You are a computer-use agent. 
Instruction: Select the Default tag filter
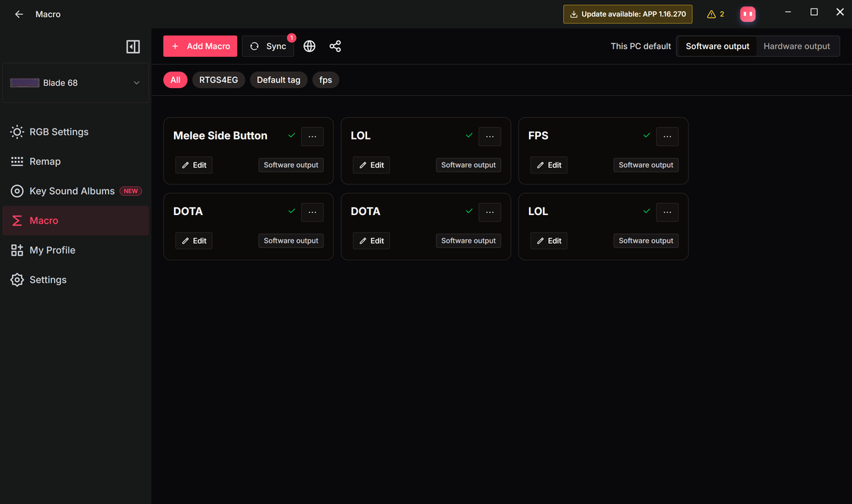pyautogui.click(x=278, y=80)
